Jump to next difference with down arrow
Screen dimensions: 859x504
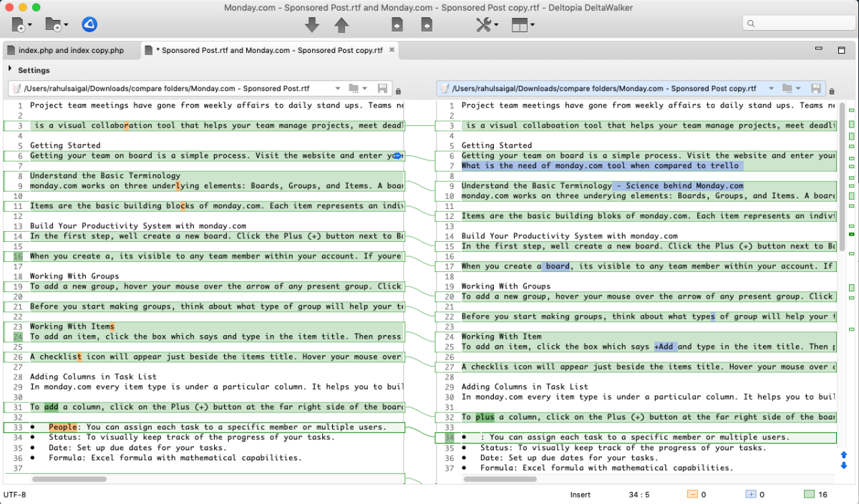(x=312, y=25)
